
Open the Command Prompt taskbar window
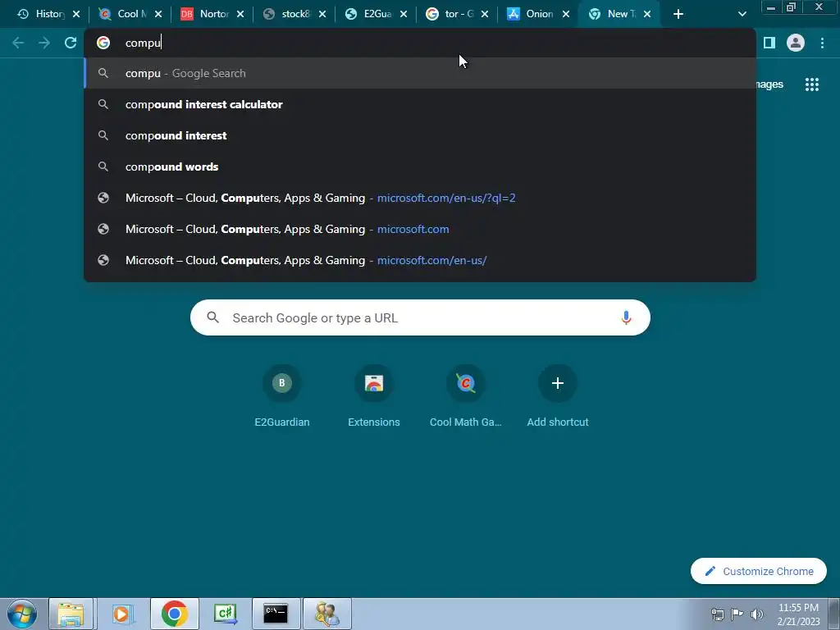pyautogui.click(x=276, y=614)
